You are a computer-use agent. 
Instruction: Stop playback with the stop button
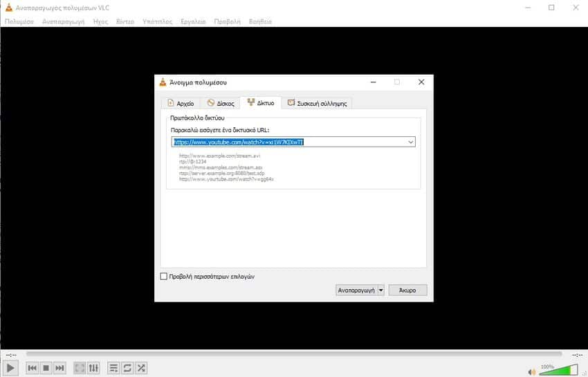tap(46, 368)
